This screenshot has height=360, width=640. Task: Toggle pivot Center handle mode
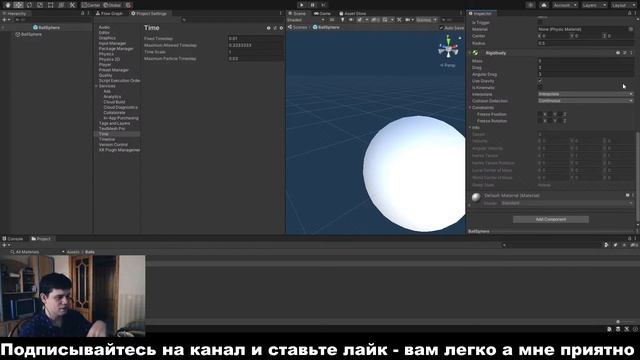click(91, 5)
